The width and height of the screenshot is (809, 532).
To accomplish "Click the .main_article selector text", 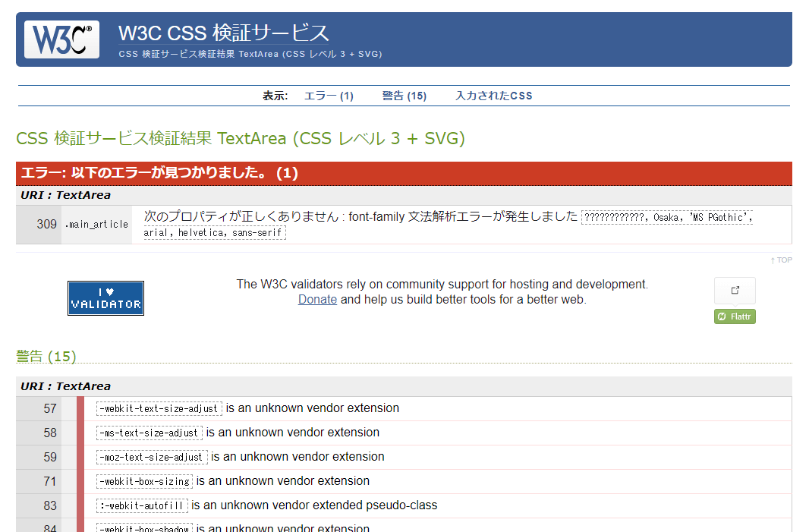I will click(x=96, y=225).
